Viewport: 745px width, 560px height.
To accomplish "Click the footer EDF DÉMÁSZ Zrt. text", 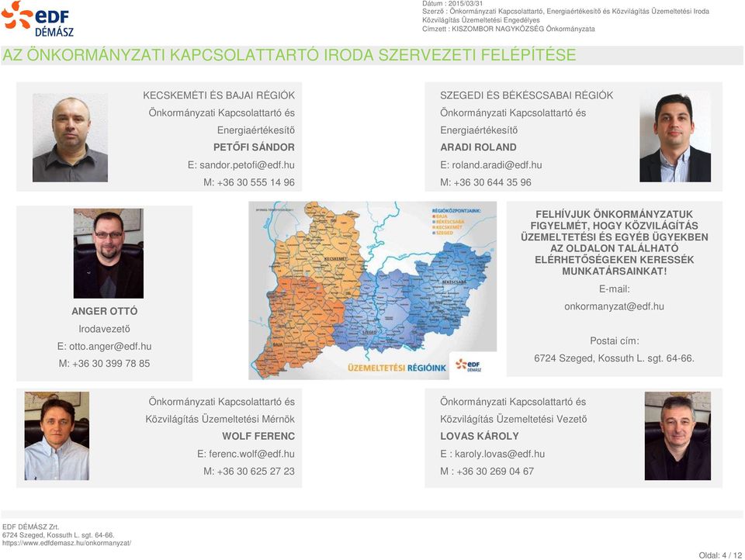I will (x=31, y=527).
